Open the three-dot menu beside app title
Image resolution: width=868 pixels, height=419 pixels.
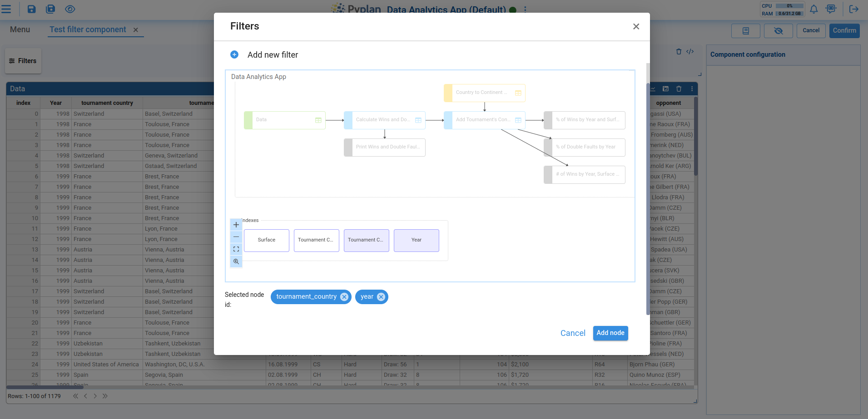pyautogui.click(x=525, y=10)
